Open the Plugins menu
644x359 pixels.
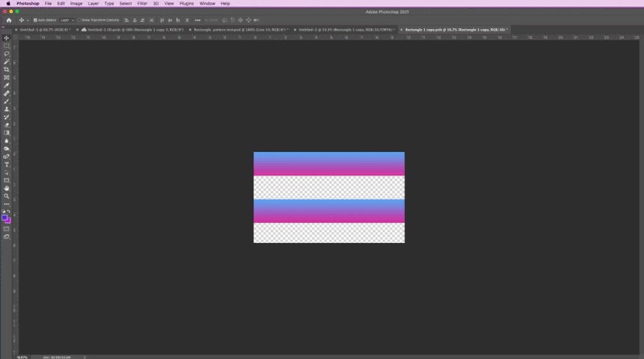(x=187, y=3)
